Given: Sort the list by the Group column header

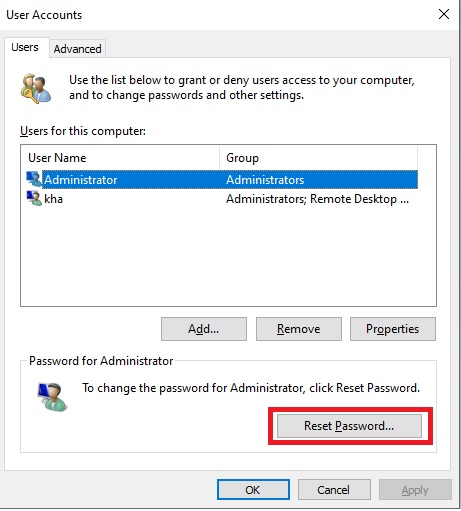Looking at the screenshot, I should pos(318,158).
